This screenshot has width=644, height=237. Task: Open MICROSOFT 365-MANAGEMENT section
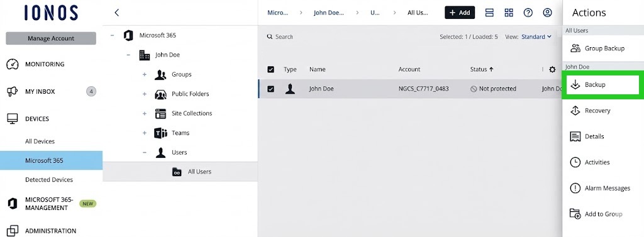(49, 204)
